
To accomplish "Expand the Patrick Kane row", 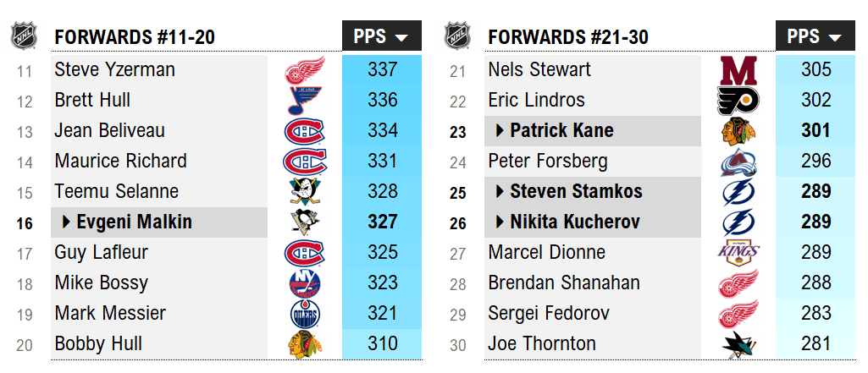I will (x=500, y=131).
